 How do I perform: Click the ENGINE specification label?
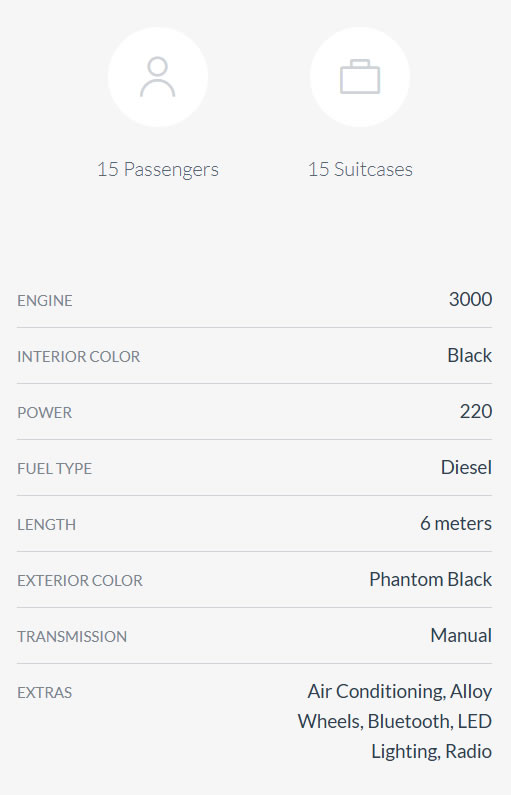(45, 301)
